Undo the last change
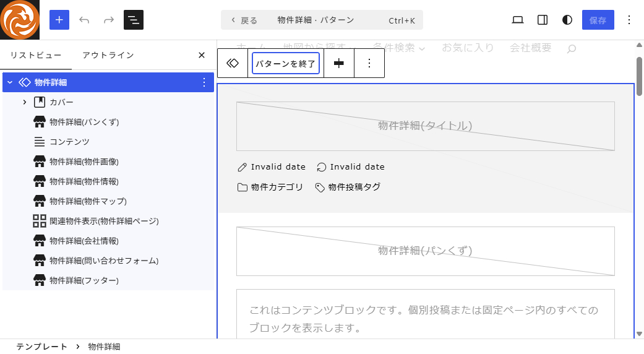 pos(84,20)
